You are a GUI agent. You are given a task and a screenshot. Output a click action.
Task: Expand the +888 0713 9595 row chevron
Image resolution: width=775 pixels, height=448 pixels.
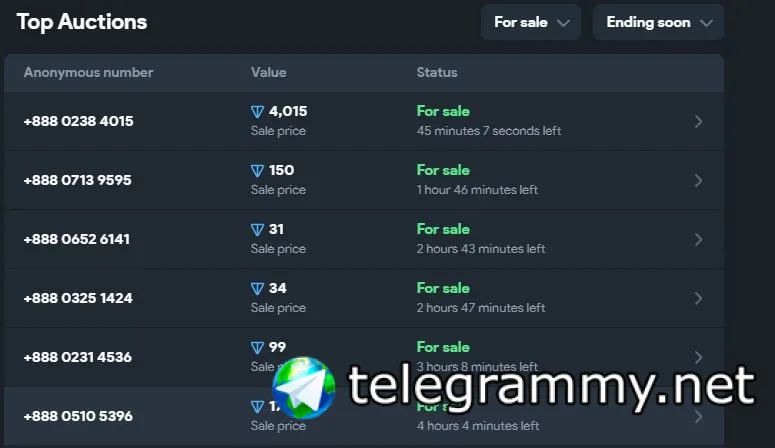click(x=698, y=181)
